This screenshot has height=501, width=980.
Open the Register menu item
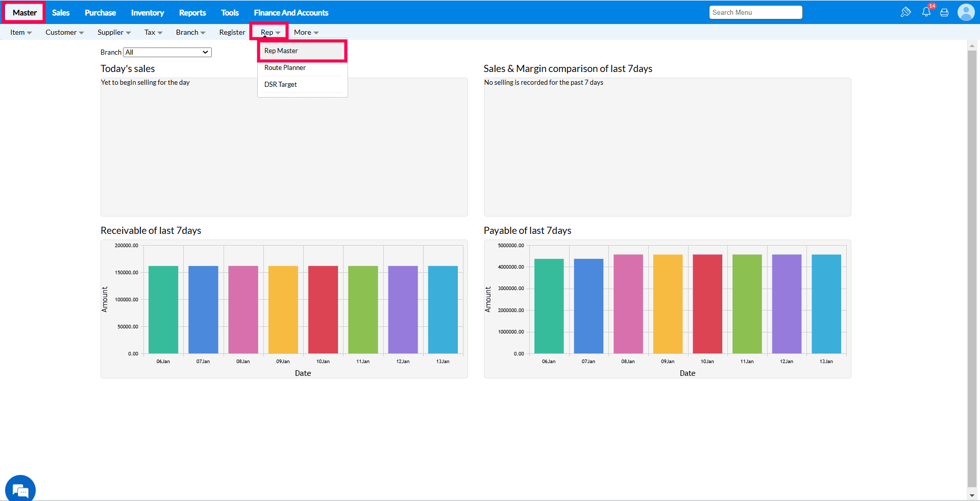[x=232, y=32]
